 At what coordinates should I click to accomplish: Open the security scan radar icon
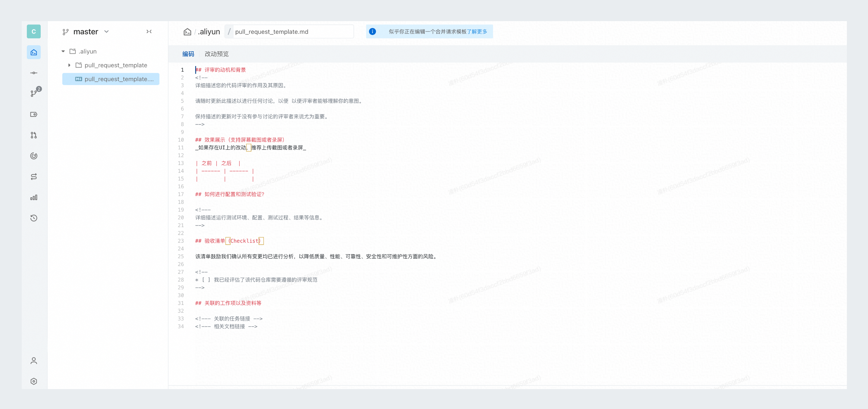34,156
